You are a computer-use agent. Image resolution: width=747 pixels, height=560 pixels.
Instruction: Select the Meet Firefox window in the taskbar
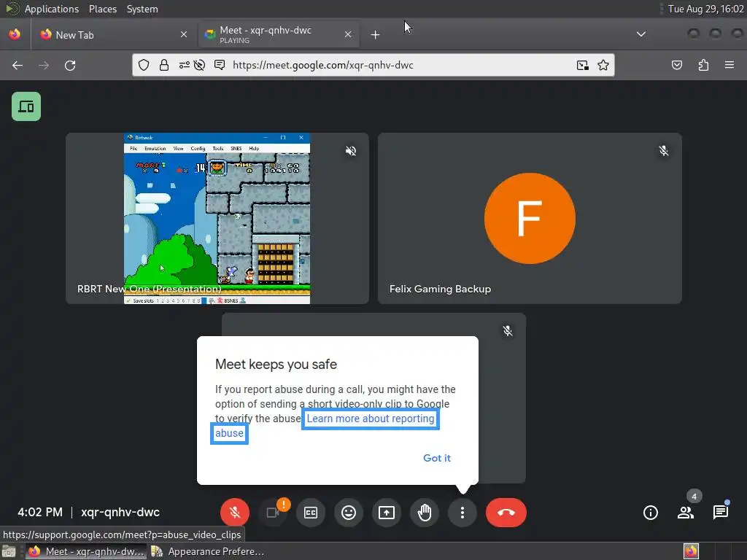pos(86,551)
